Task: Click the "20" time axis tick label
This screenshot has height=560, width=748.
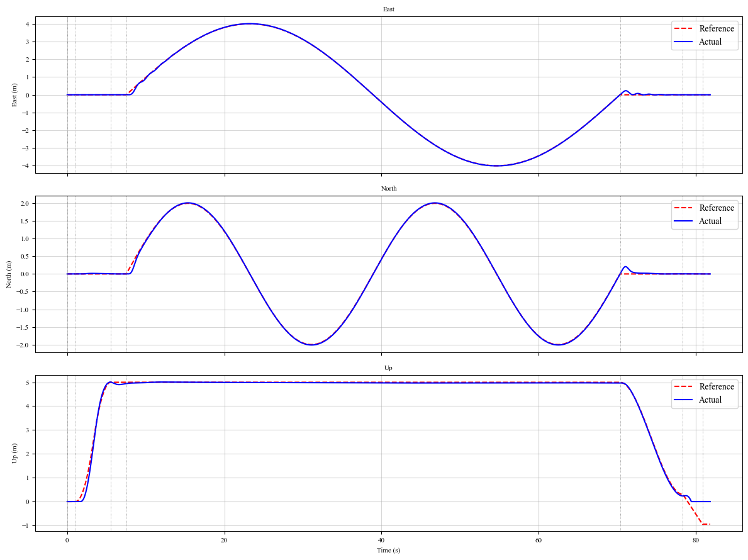Action: pyautogui.click(x=224, y=540)
